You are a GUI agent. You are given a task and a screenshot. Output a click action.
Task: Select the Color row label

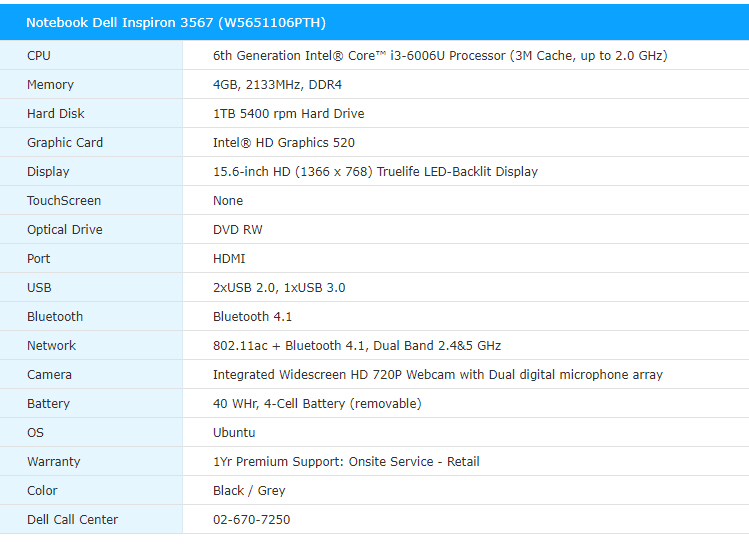(42, 491)
